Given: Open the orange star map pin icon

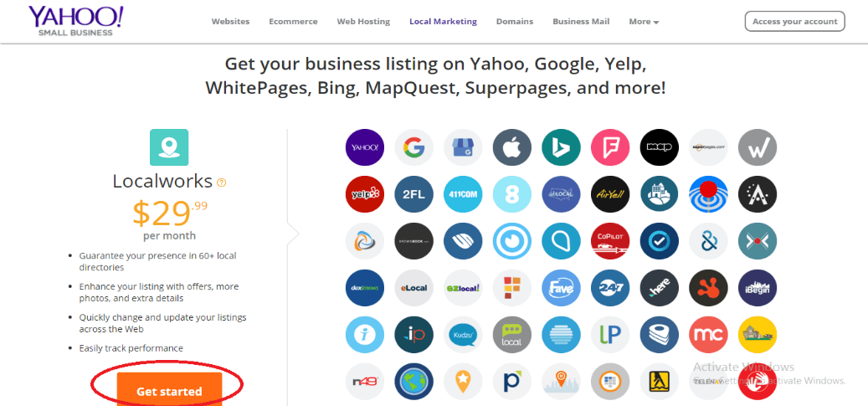Looking at the screenshot, I should click(463, 383).
